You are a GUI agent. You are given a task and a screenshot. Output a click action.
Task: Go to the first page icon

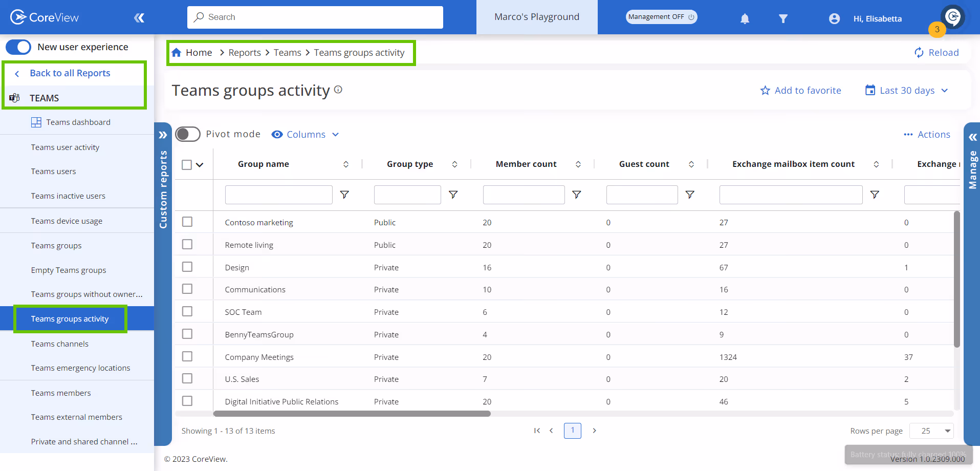(537, 431)
